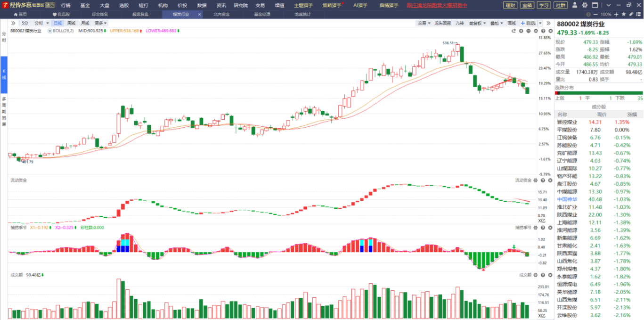Viewport: 644px width, 320px height.
Task: Toggle the BOLL indicator circle selector
Action: 50,31
